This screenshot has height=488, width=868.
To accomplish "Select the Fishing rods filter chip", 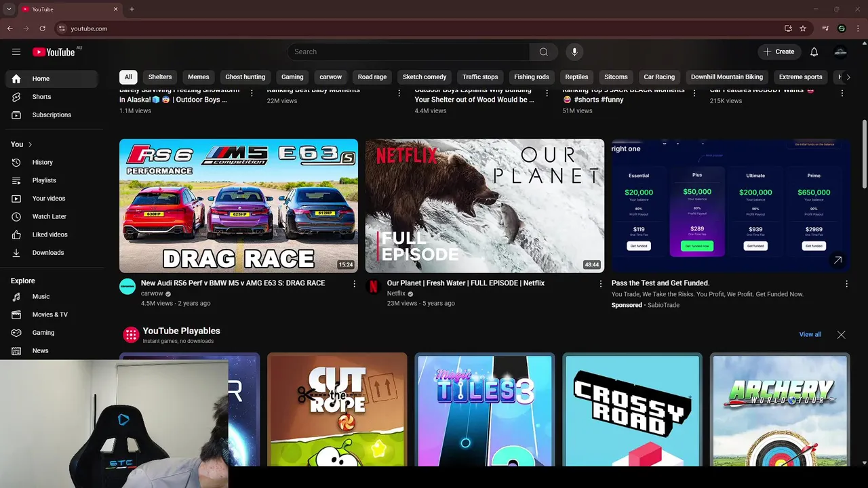I will 532,77.
